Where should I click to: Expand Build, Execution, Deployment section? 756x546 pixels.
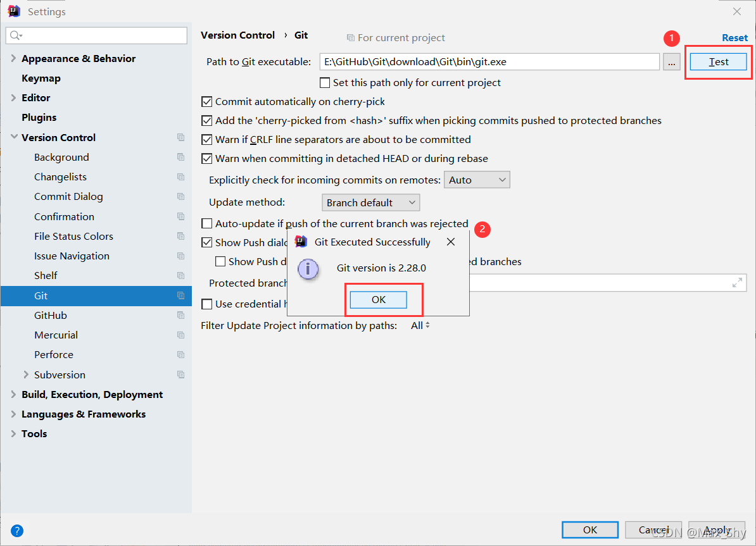(13, 394)
